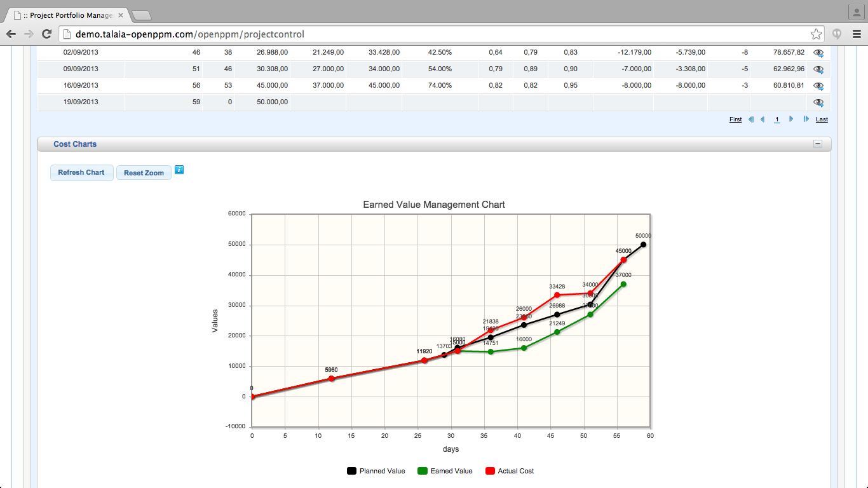Click the First pagination link

point(735,119)
